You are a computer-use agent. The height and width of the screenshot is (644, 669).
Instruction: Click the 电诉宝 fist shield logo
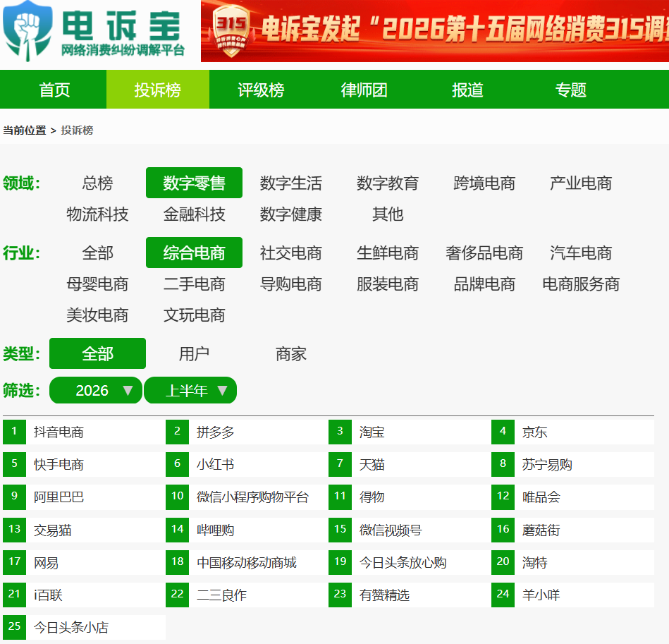click(x=27, y=31)
